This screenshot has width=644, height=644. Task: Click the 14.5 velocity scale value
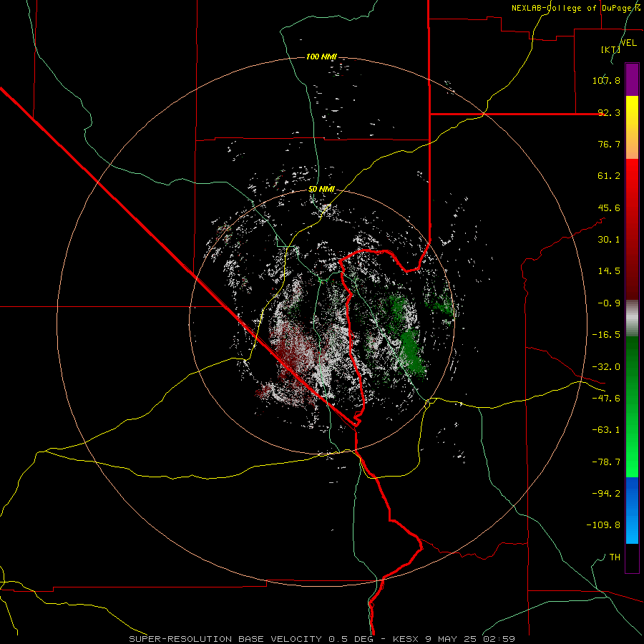click(x=609, y=271)
